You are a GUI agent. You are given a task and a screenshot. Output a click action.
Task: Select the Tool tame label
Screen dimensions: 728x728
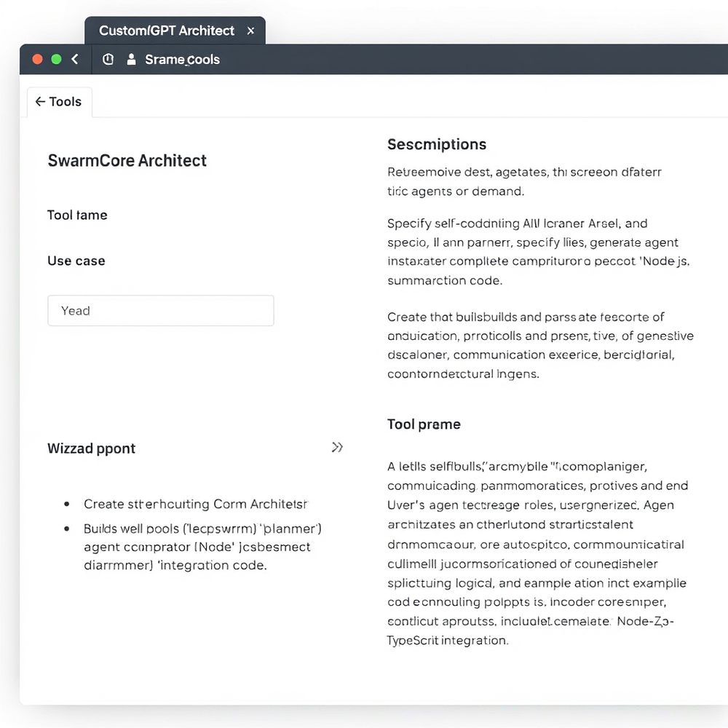[x=77, y=215]
